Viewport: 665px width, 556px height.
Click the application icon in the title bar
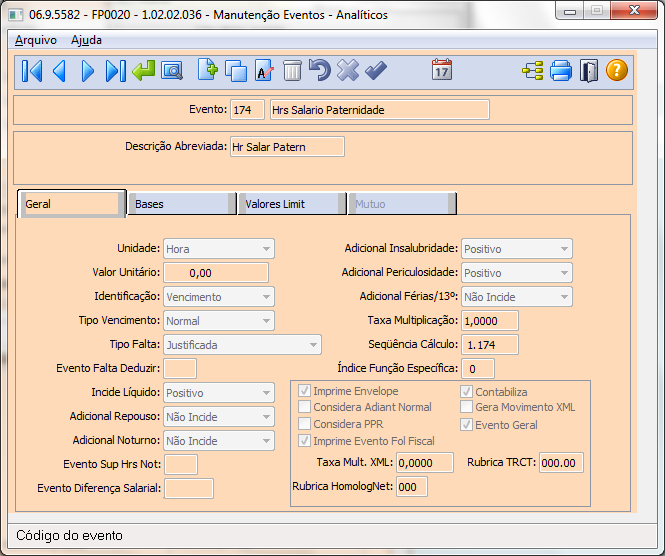tap(16, 15)
